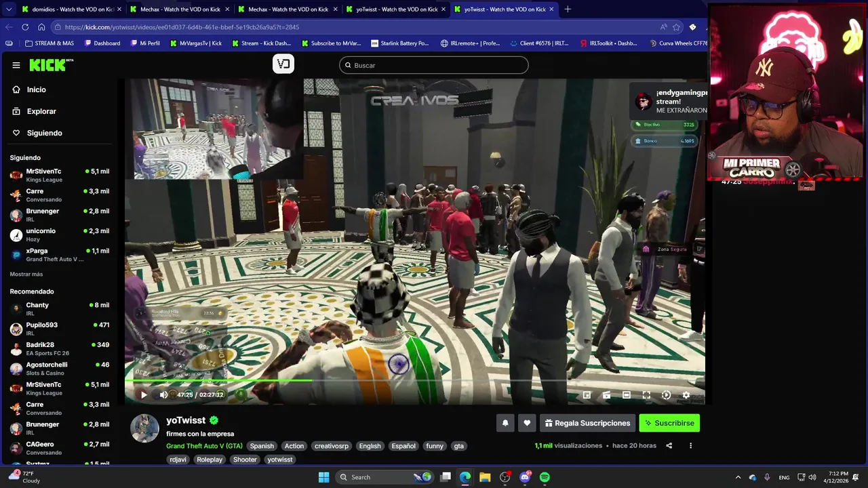This screenshot has height=488, width=868.
Task: Open xParga channel in sidebar
Action: click(60, 255)
